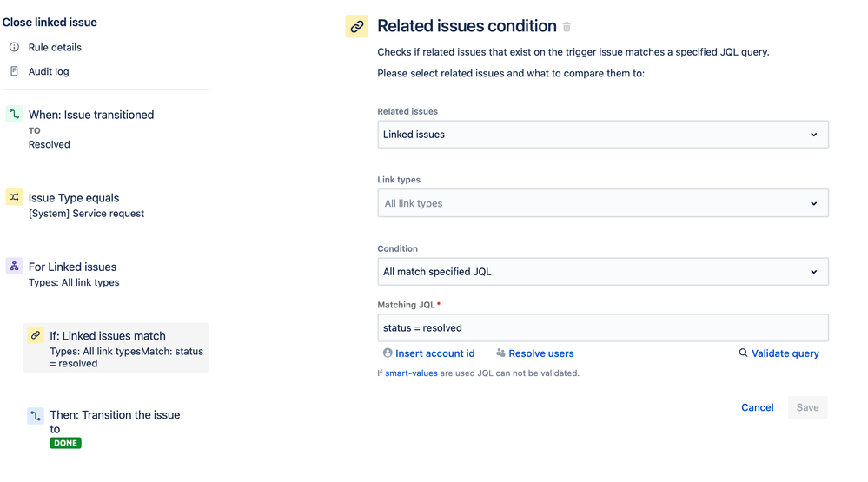The height and width of the screenshot is (482, 868).
Task: Click Resolve users
Action: pyautogui.click(x=540, y=353)
